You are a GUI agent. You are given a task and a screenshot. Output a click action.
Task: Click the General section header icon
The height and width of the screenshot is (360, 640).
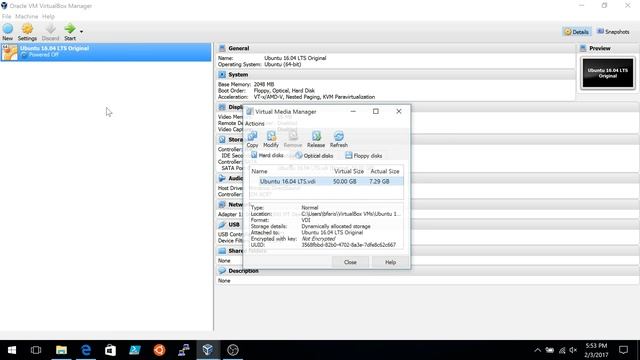(222, 48)
